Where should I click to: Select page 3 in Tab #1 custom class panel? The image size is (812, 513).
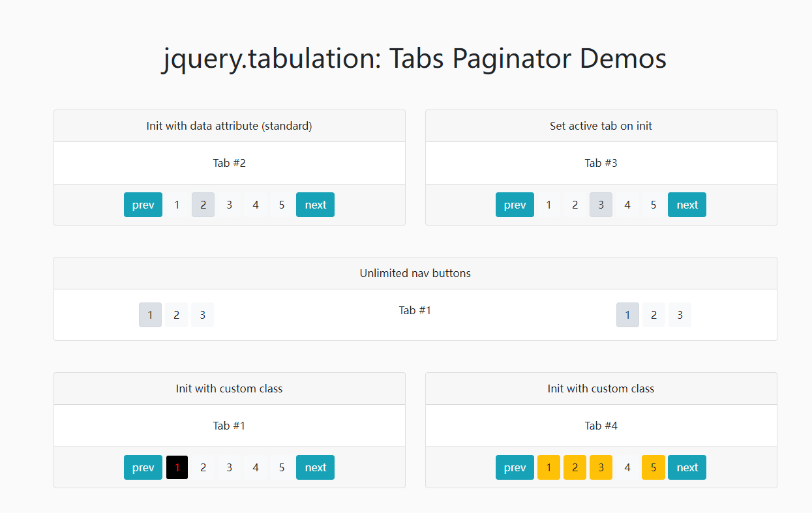[x=229, y=467]
